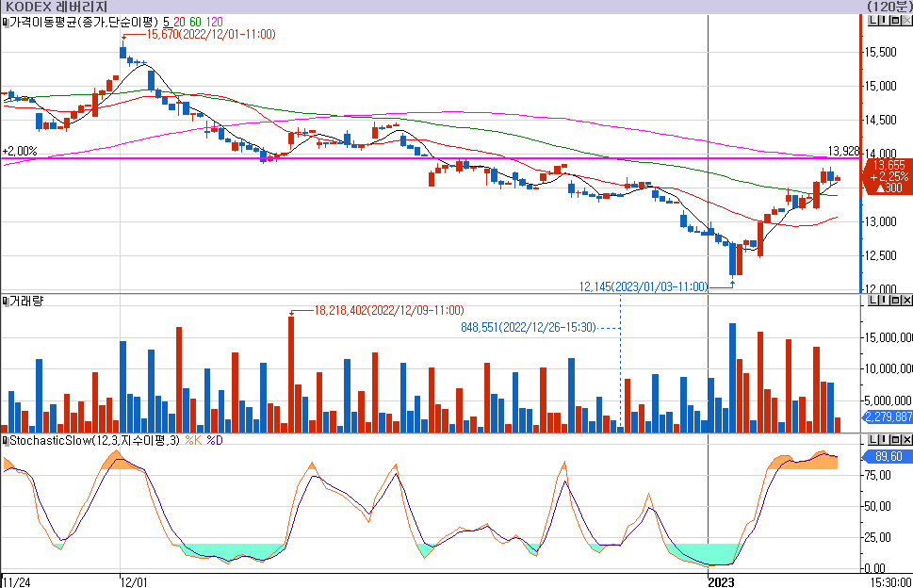Click the I bar button on price panel

point(884,22)
